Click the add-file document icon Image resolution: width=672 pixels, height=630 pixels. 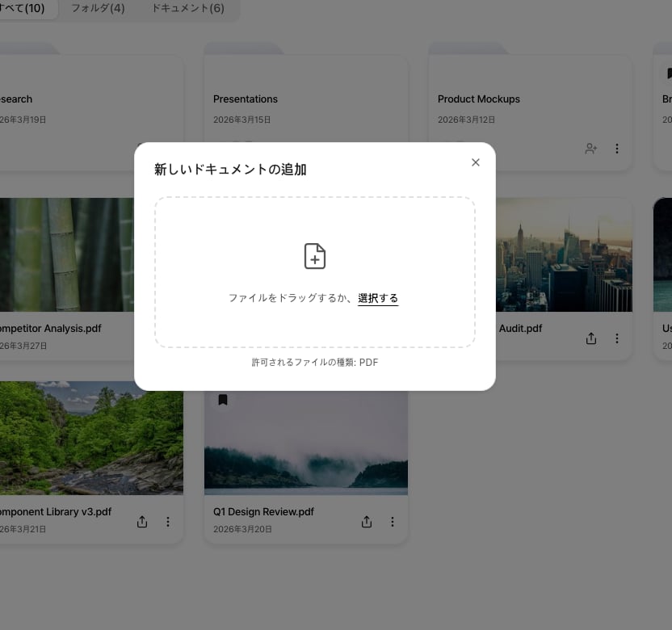point(315,256)
